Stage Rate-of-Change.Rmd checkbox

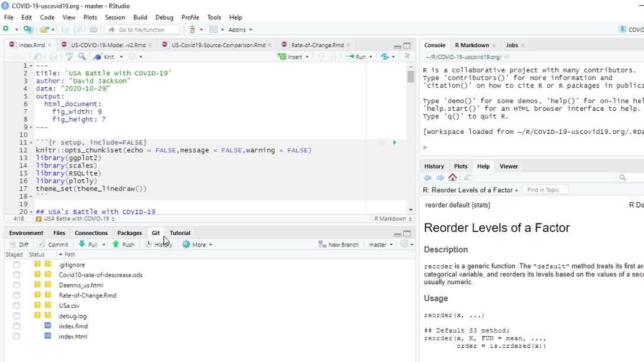pos(17,295)
